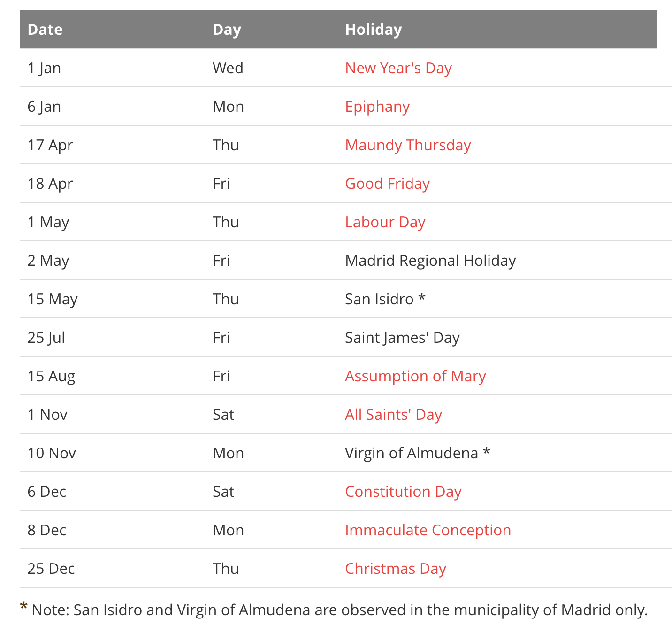Screen dimensions: 672x633
Task: Click the Good Friday link
Action: click(x=387, y=184)
